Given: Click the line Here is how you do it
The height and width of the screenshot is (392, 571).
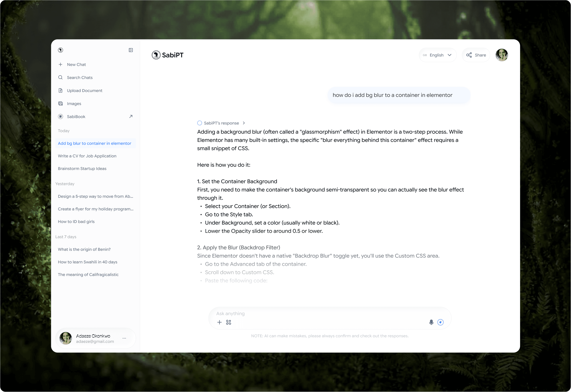Looking at the screenshot, I should click(x=224, y=165).
